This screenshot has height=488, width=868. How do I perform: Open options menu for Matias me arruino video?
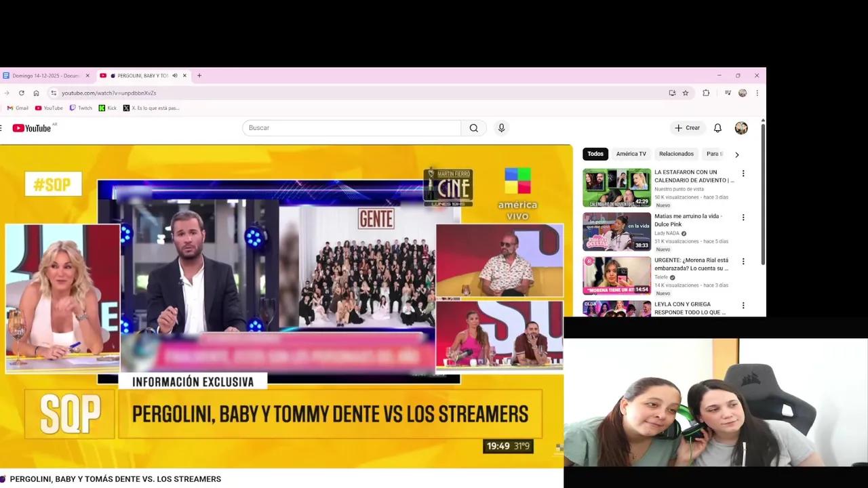(743, 218)
